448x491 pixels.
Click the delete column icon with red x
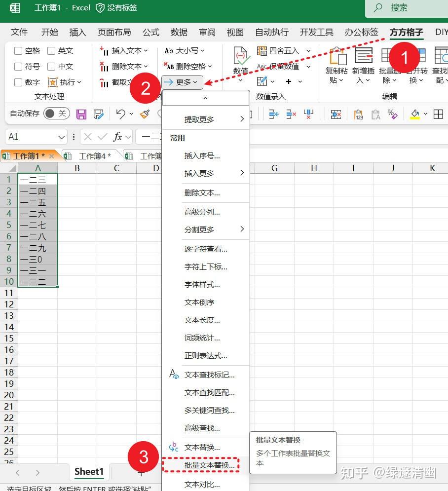[308, 114]
